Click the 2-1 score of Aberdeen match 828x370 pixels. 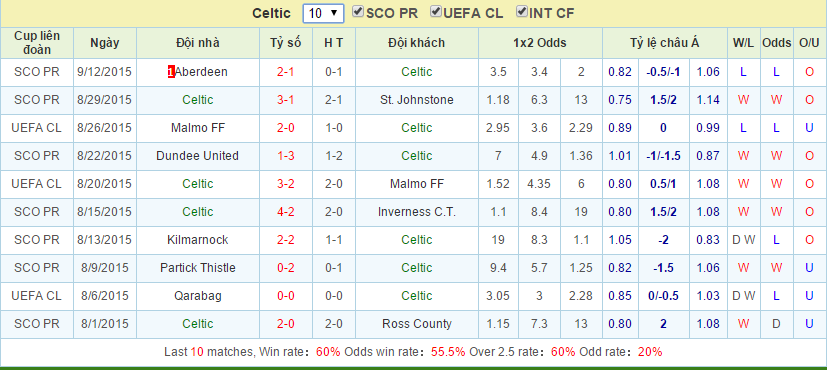(x=286, y=72)
